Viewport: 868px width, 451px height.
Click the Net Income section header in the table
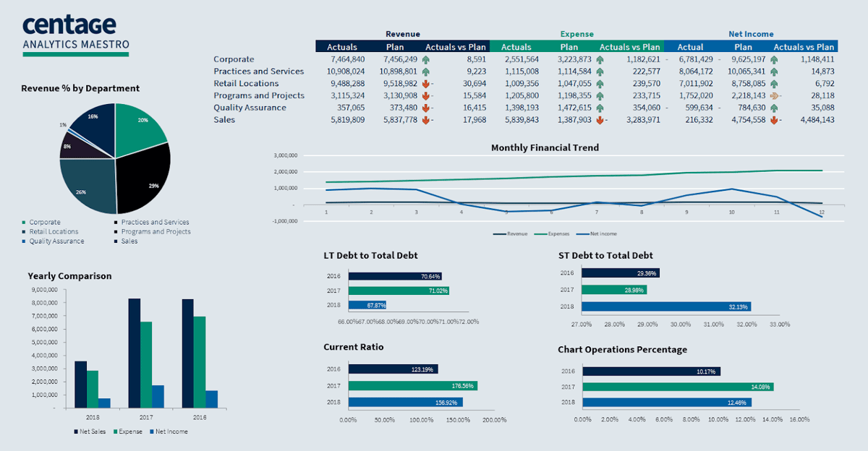pos(750,34)
